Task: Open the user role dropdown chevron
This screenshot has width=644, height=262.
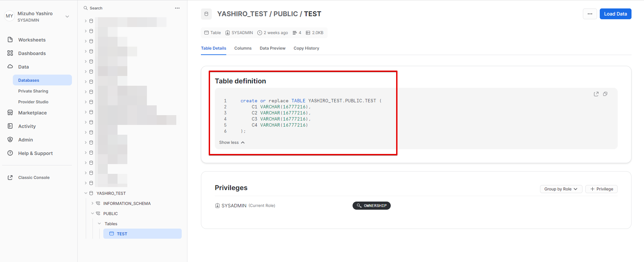Action: [x=67, y=16]
